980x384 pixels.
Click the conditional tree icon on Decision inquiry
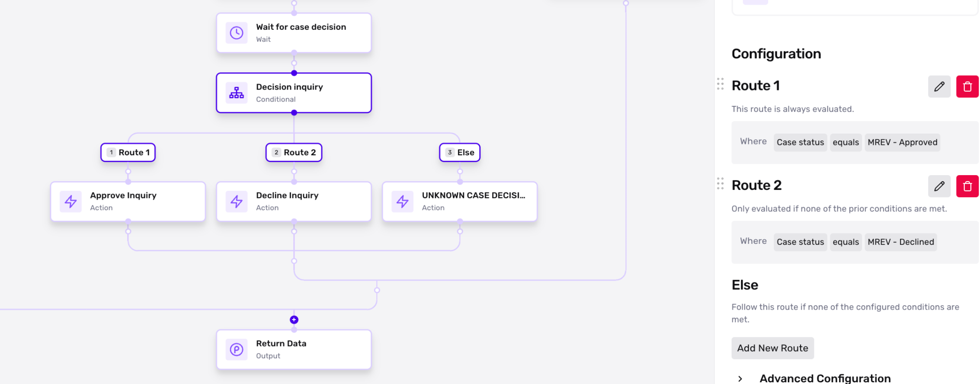[x=237, y=93]
